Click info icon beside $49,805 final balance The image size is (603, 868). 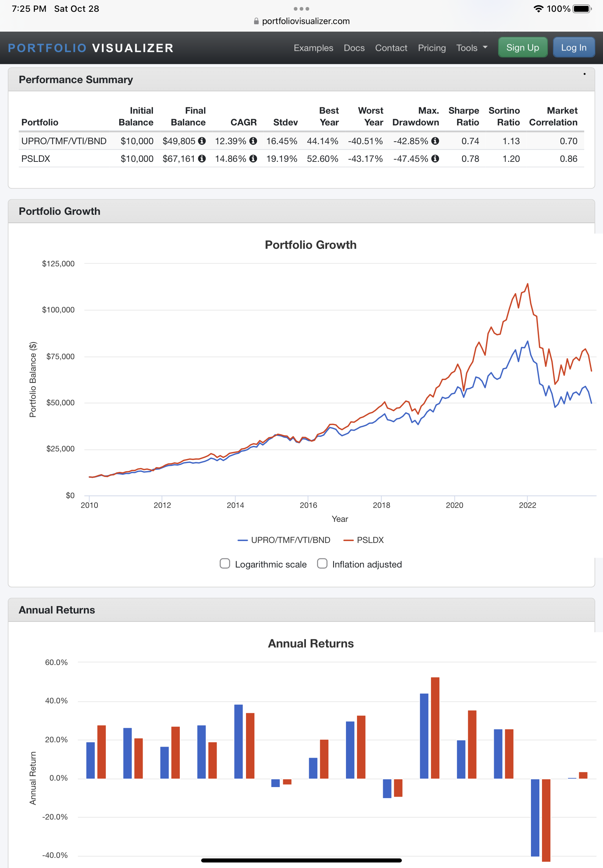tap(202, 141)
